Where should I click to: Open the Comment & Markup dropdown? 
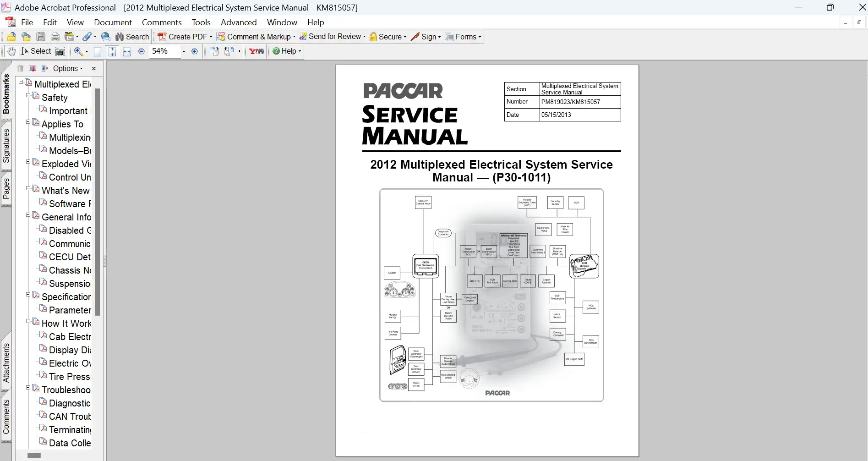pyautogui.click(x=256, y=37)
